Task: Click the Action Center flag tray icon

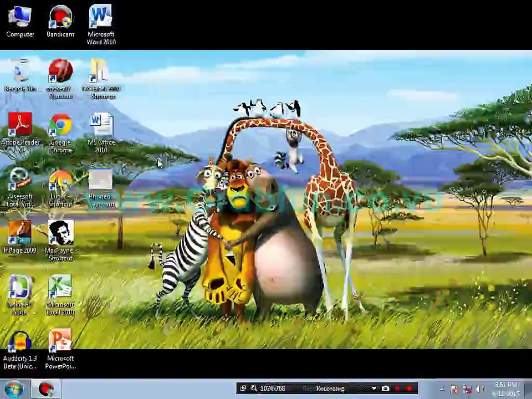Action: (454, 389)
